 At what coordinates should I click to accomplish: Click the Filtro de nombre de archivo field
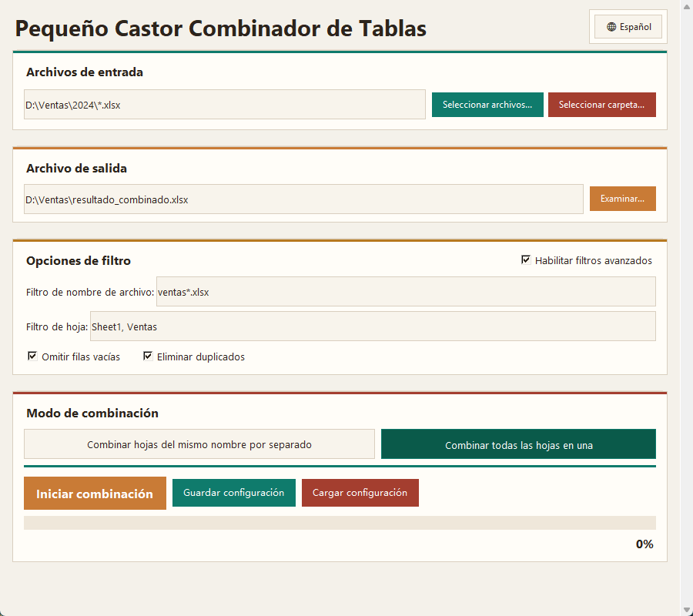pyautogui.click(x=406, y=292)
